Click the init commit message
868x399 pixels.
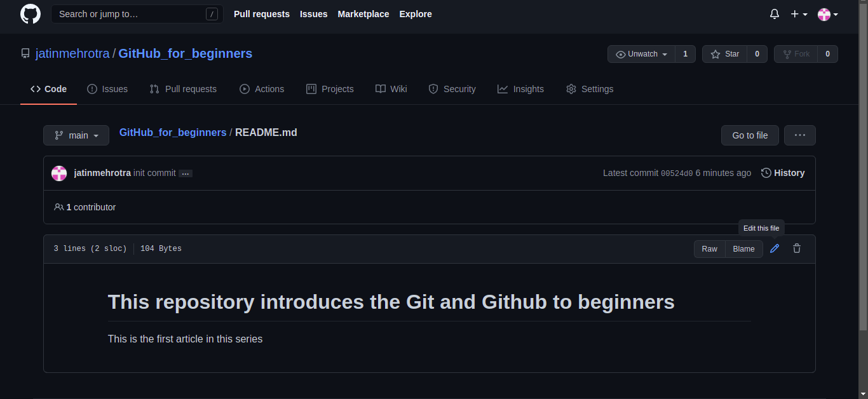154,173
